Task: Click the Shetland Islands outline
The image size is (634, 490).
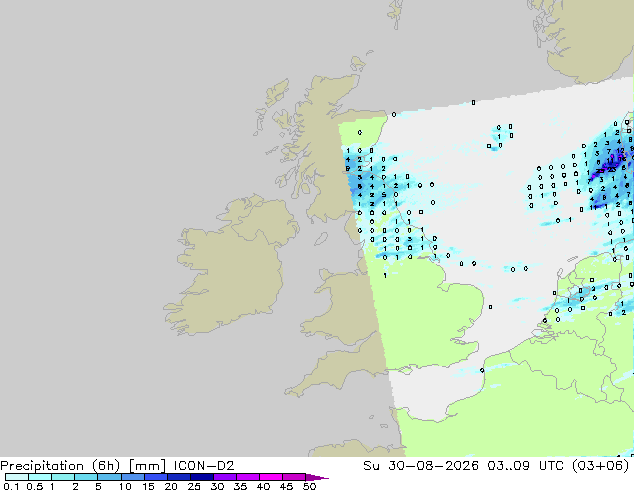Action: coord(395,14)
